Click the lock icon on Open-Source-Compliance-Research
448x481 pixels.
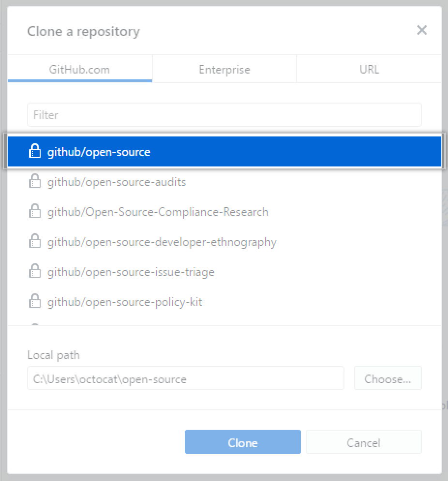(34, 211)
